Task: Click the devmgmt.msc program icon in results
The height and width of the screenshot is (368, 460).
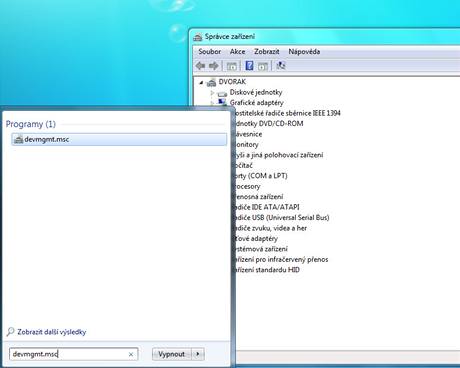Action: 19,139
